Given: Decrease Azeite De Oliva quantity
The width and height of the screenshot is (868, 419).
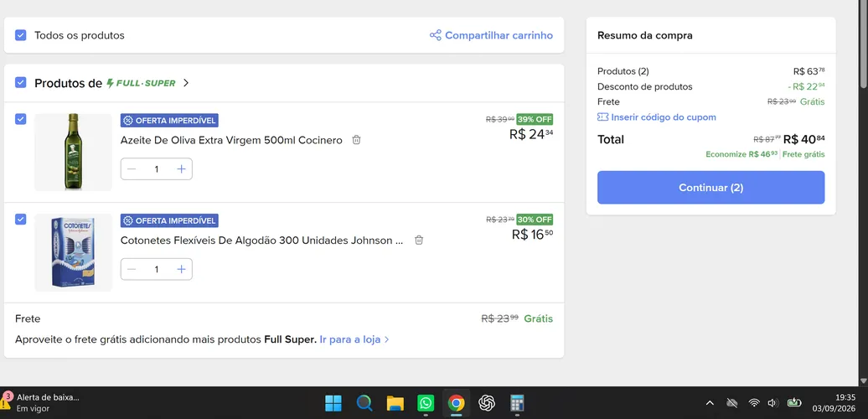Looking at the screenshot, I should tap(132, 168).
